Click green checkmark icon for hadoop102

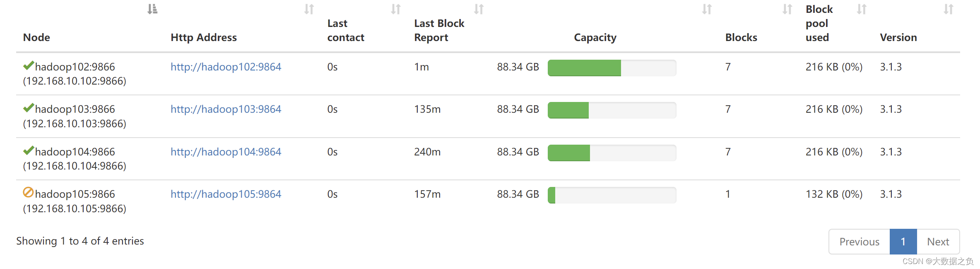29,65
